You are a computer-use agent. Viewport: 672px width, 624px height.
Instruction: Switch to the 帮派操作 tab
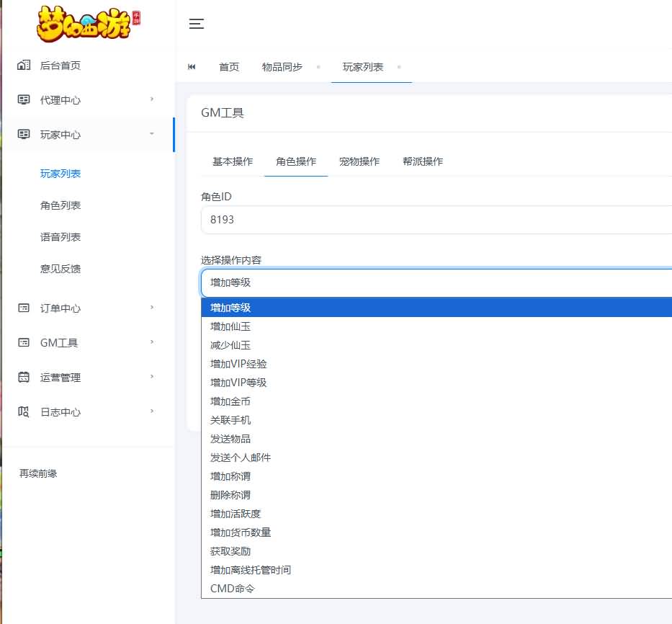(x=423, y=161)
